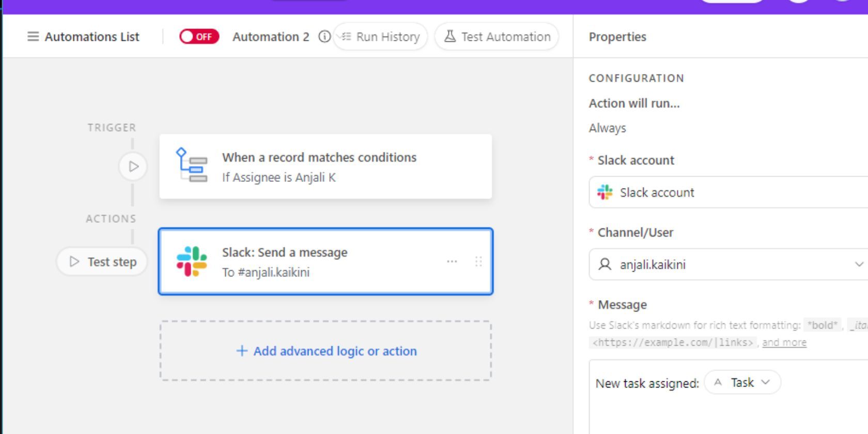Screen dimensions: 868x434
Task: Select the trigger condition card for Assignee Anjali K
Action: pyautogui.click(x=326, y=166)
